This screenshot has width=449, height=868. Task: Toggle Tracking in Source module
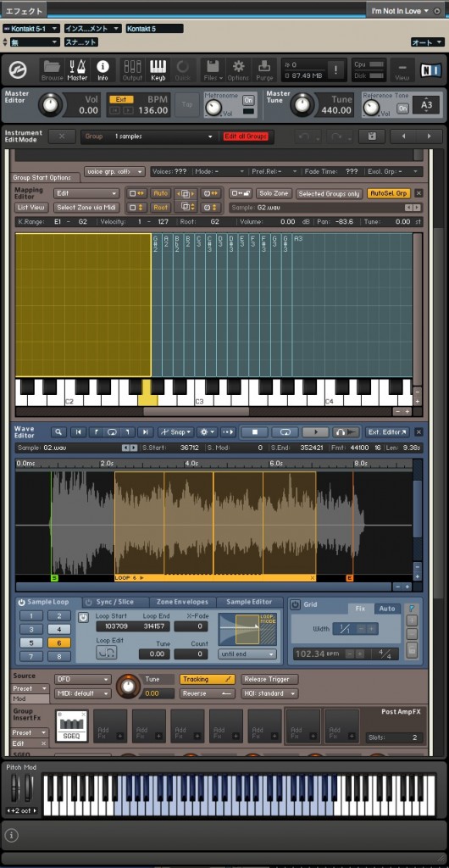pos(208,679)
